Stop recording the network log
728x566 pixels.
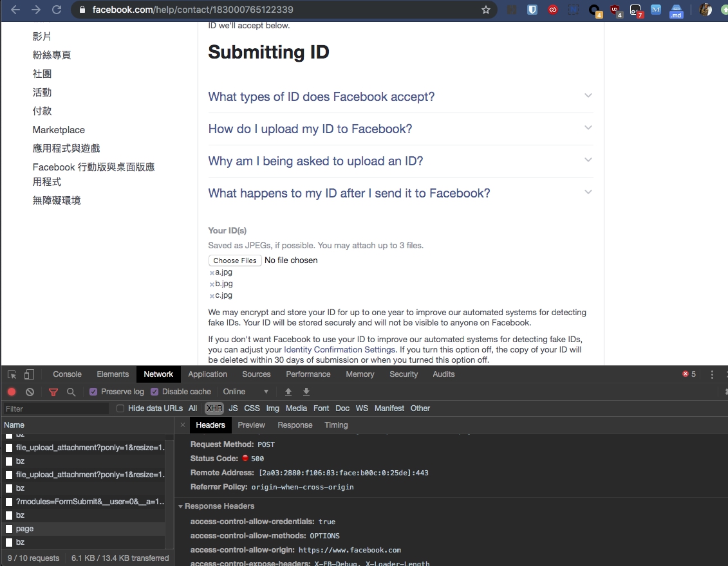tap(12, 392)
